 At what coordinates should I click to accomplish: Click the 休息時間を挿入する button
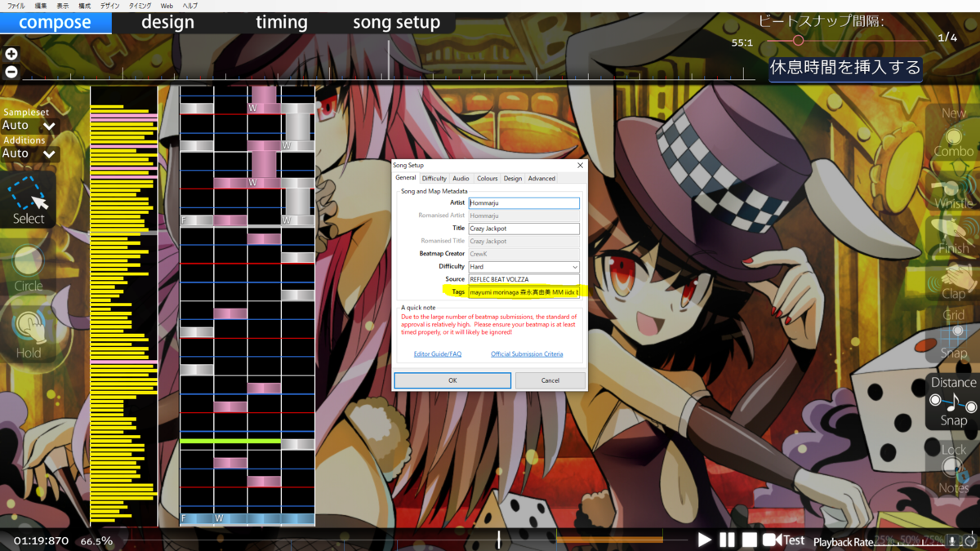[845, 68]
